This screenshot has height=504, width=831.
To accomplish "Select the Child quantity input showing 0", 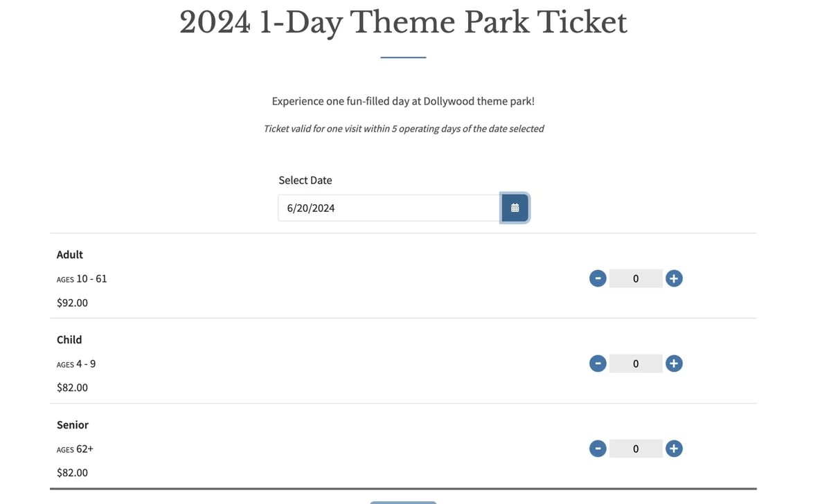I will point(635,363).
